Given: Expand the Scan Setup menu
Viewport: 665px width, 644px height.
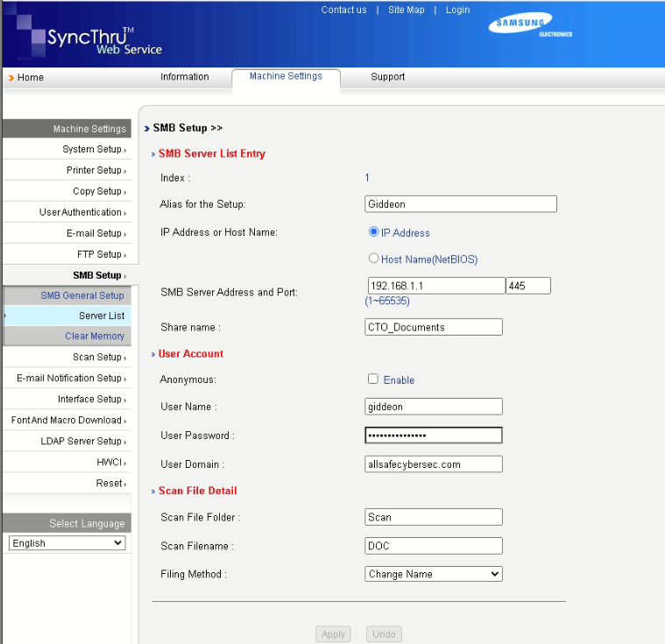Looking at the screenshot, I should 100,357.
